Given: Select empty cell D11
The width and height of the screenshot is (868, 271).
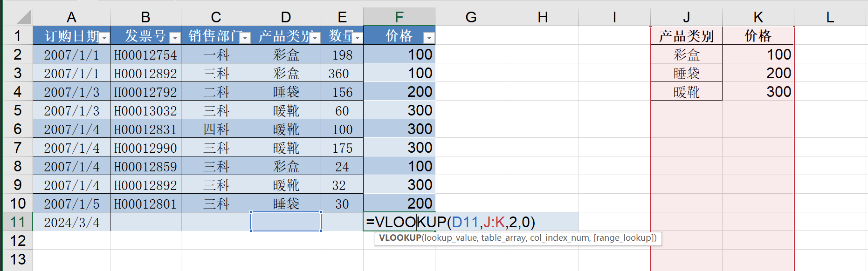Looking at the screenshot, I should coord(286,222).
